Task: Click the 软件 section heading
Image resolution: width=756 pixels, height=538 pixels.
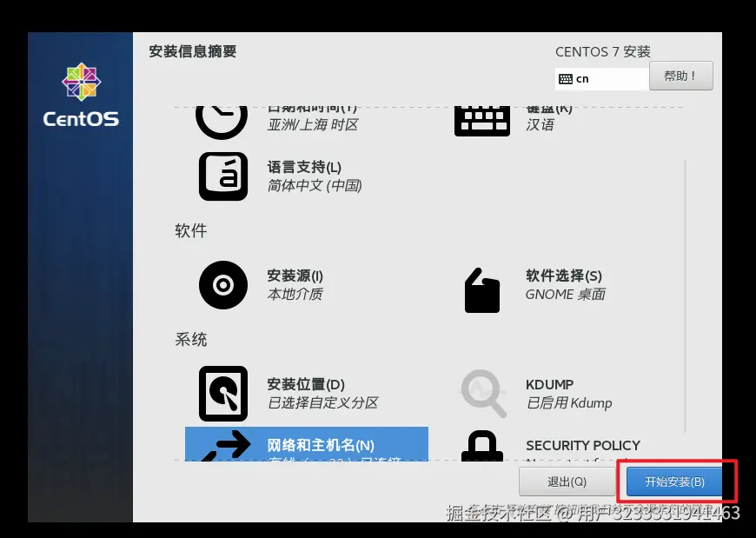Action: click(191, 230)
